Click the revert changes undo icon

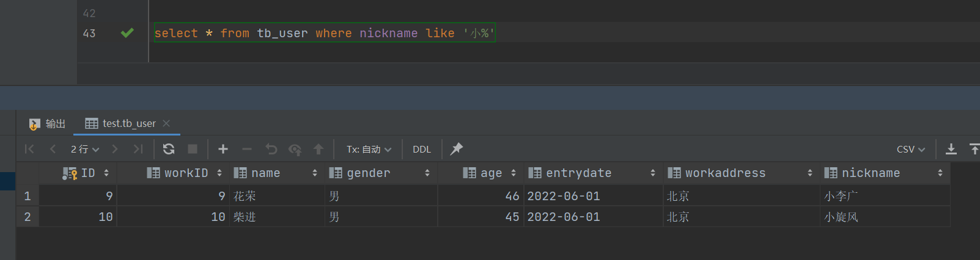pyautogui.click(x=271, y=149)
